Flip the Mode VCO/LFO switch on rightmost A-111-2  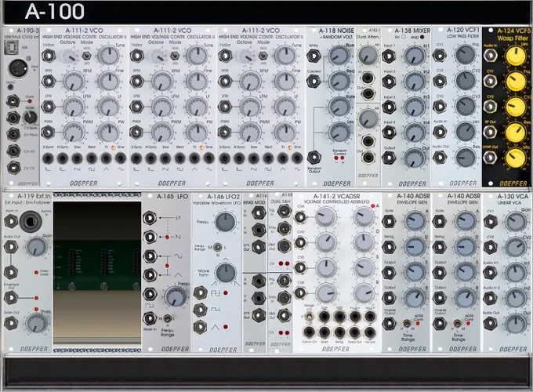(x=263, y=56)
